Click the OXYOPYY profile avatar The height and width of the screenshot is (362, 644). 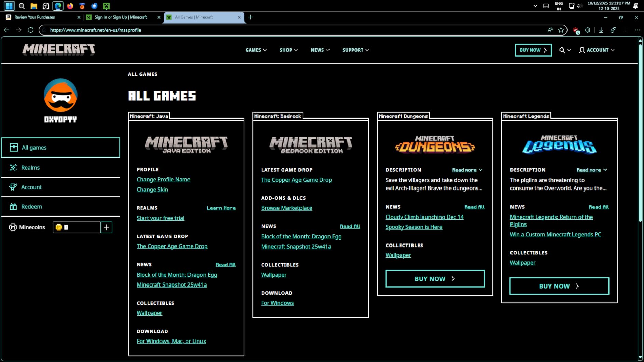tap(60, 95)
